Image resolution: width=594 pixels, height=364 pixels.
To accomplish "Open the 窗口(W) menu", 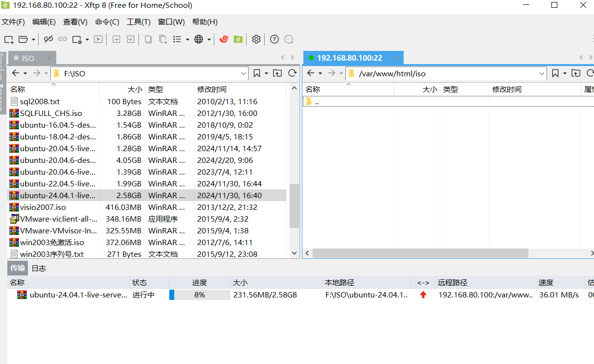I will tap(171, 22).
